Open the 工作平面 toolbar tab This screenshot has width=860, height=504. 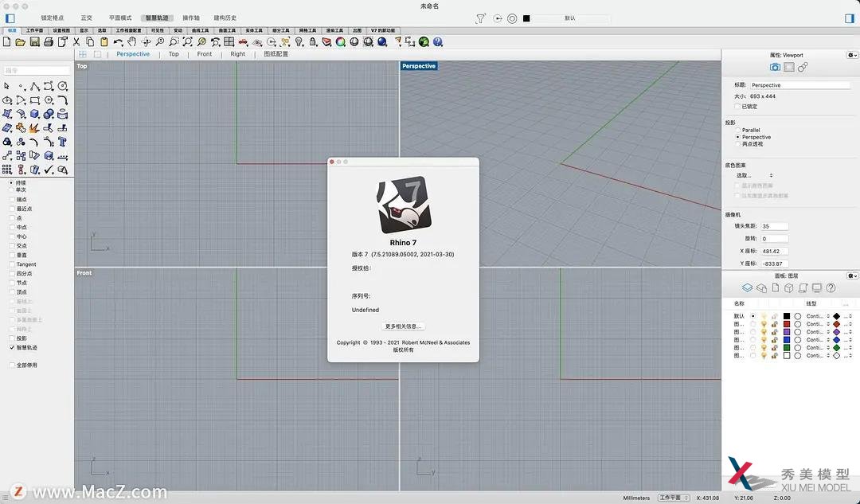click(x=34, y=31)
